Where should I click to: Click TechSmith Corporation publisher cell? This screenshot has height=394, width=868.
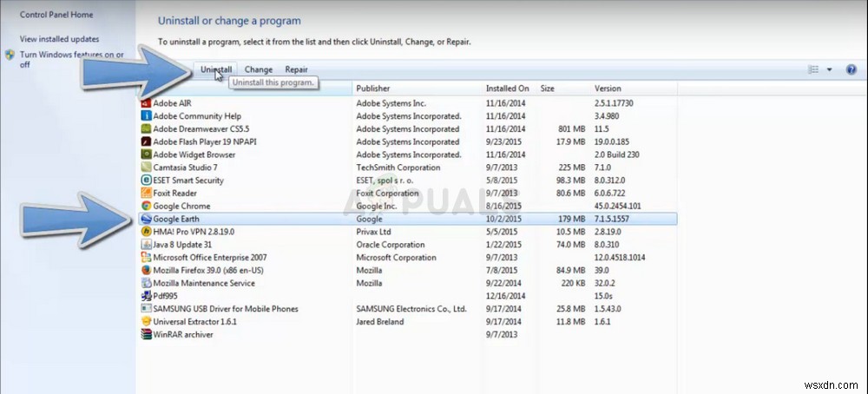click(398, 167)
